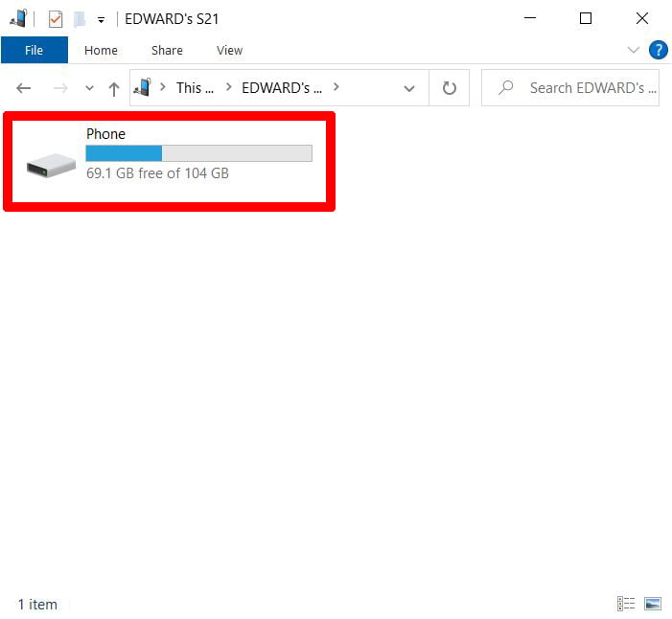Click the 'This ...' breadcrumb
The width and height of the screenshot is (672, 619).
pyautogui.click(x=195, y=88)
